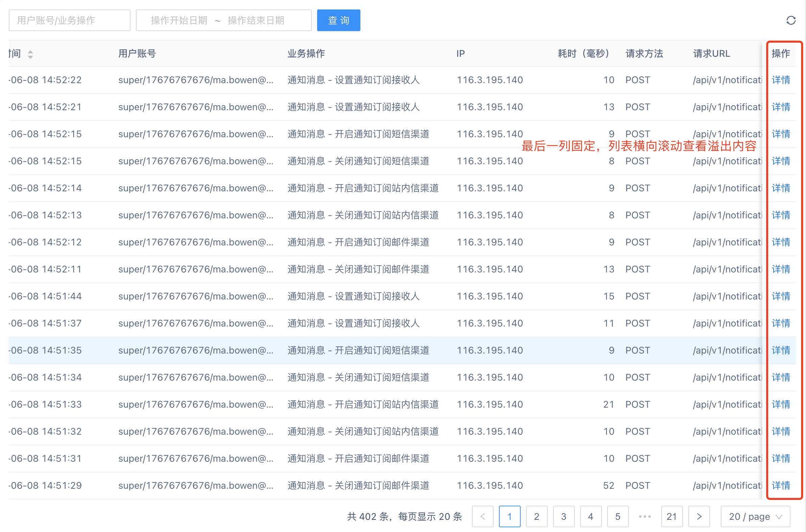The height and width of the screenshot is (532, 806).
Task: Open 详情 for the 14:51:35 row
Action: coord(781,350)
